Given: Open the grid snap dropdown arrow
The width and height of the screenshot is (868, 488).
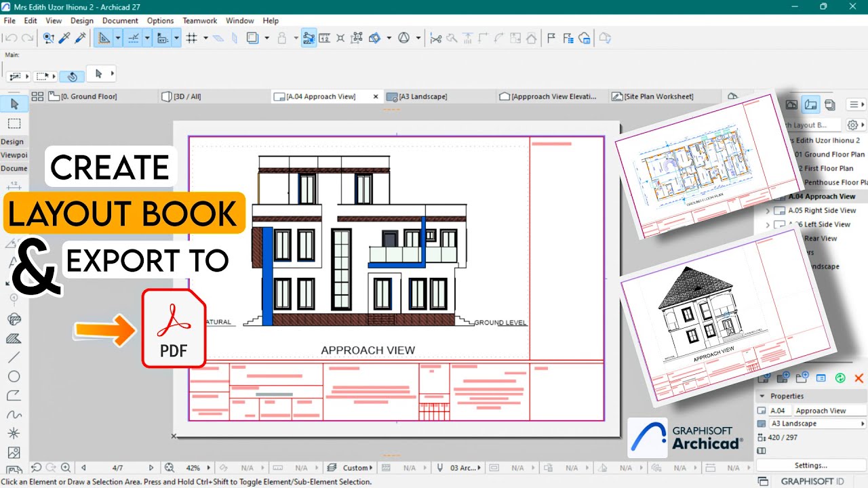Looking at the screenshot, I should pos(205,38).
